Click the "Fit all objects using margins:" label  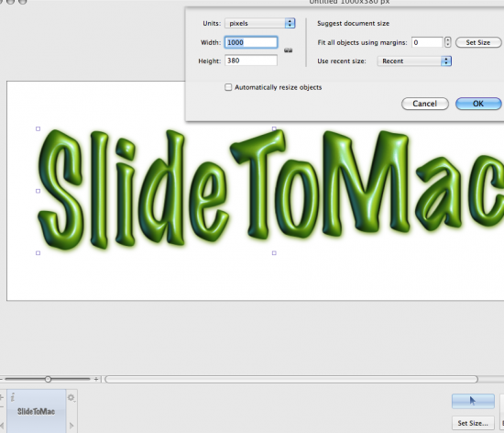click(362, 42)
